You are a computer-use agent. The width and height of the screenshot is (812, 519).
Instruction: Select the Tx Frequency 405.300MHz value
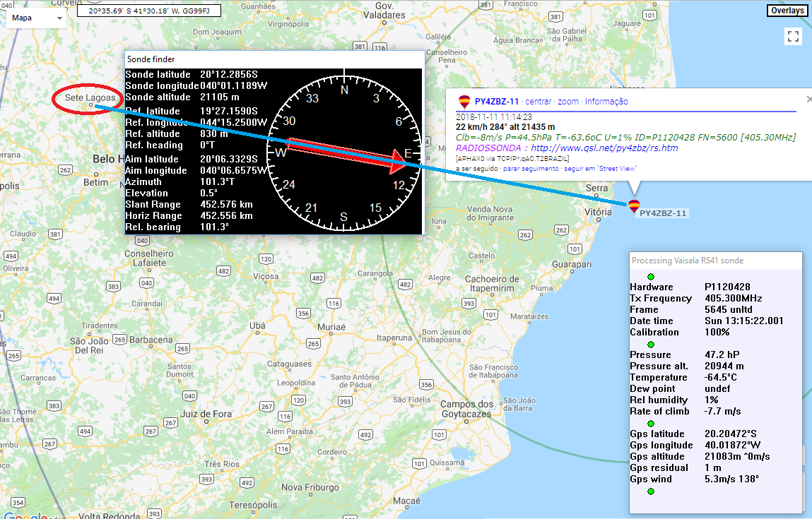pos(734,299)
